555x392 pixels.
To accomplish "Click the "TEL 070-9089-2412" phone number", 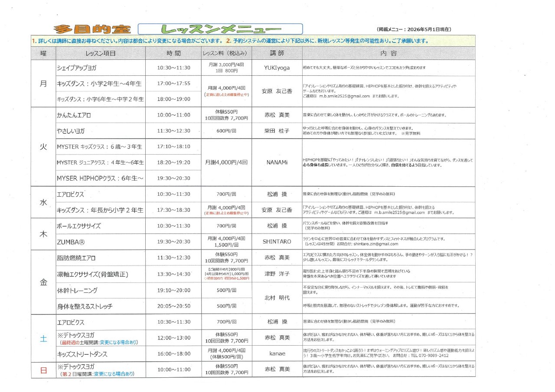I will 429,356.
